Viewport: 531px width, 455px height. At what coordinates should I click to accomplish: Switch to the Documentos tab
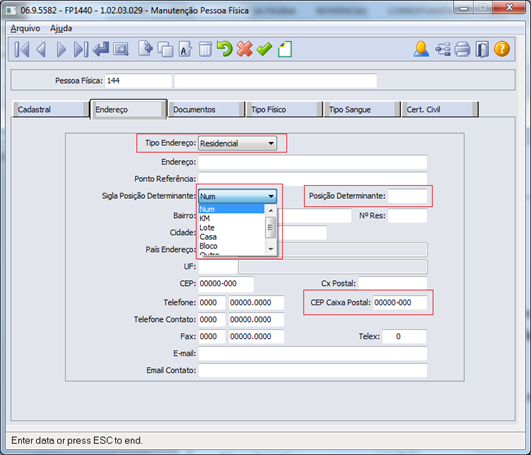pyautogui.click(x=206, y=109)
